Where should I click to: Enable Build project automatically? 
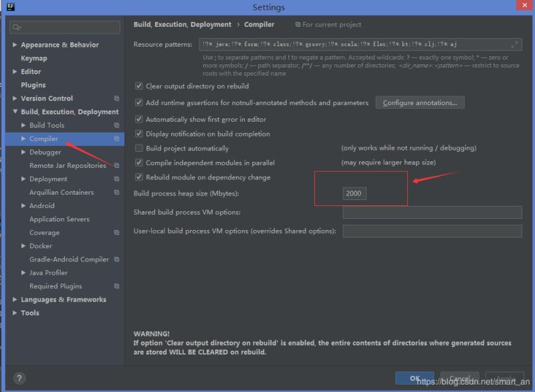138,148
